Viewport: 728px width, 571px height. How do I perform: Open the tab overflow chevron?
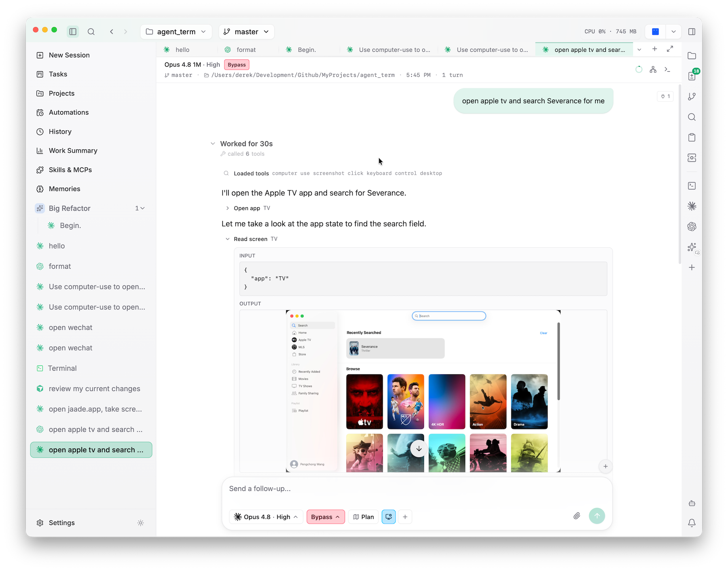point(639,50)
